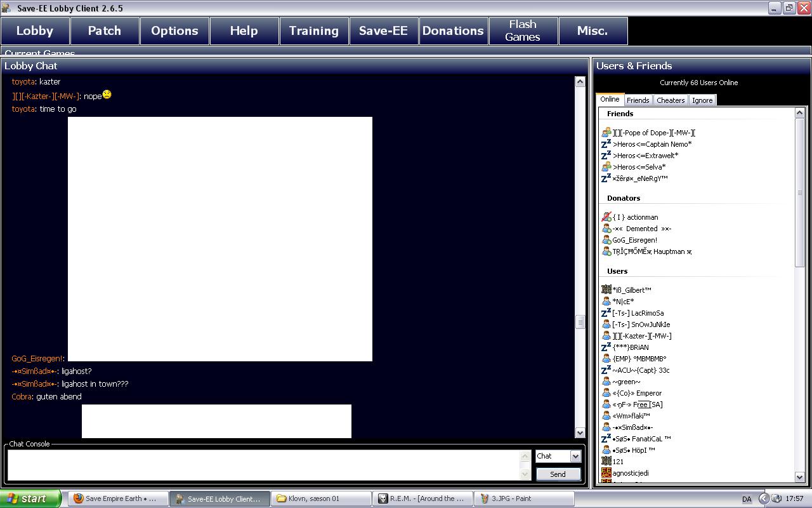Open the Patch menu button
Image resolution: width=812 pixels, height=508 pixels.
[105, 30]
